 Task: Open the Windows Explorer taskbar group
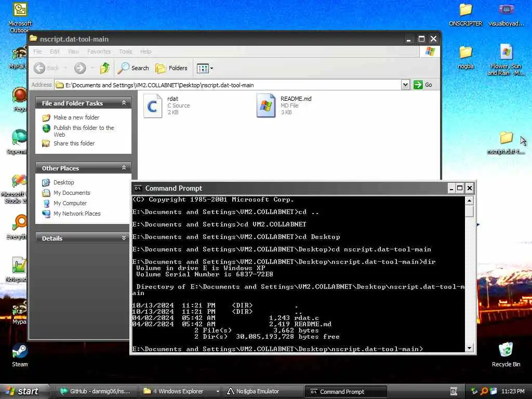click(x=181, y=392)
